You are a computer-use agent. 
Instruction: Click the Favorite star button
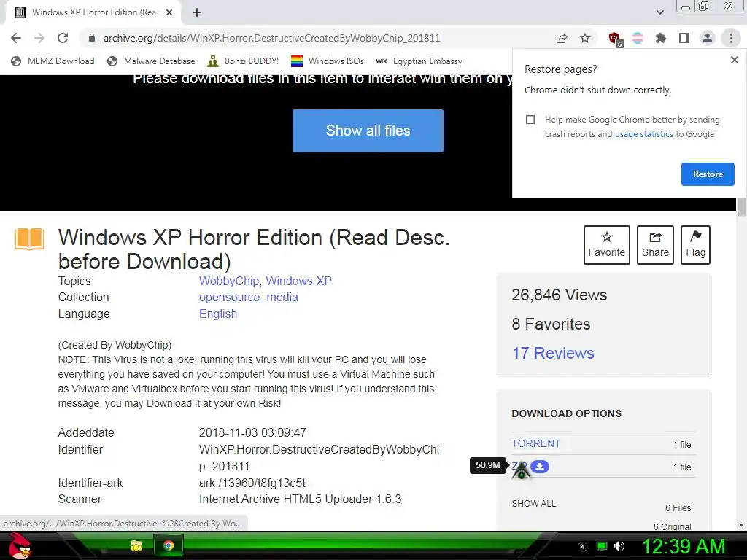(606, 245)
